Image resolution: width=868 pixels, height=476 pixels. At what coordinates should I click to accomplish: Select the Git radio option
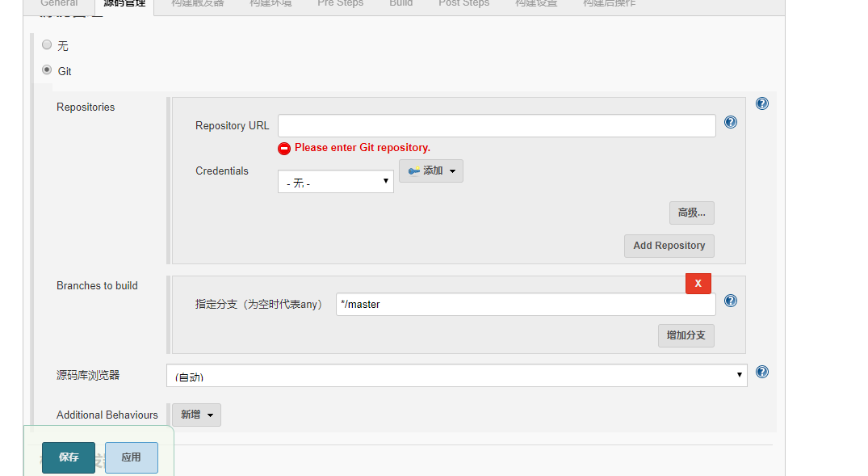pos(47,70)
